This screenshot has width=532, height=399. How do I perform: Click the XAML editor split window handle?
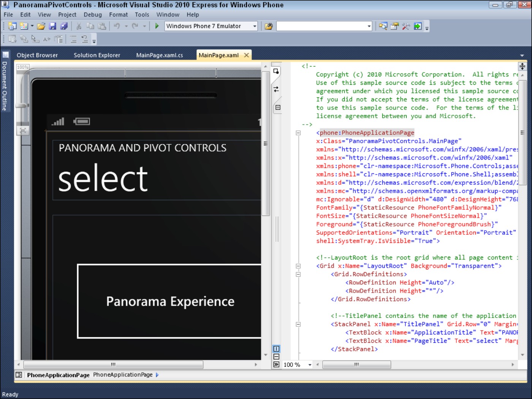522,66
